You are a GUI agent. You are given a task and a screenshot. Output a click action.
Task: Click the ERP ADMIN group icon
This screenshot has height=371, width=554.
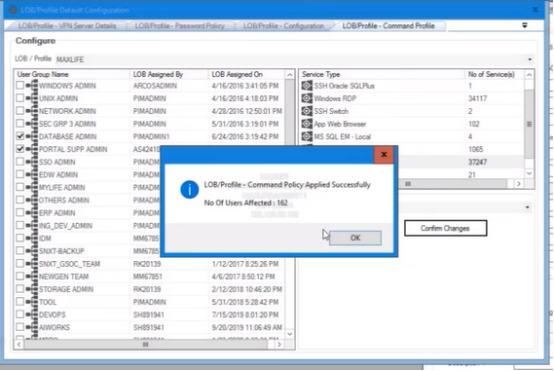[32, 213]
